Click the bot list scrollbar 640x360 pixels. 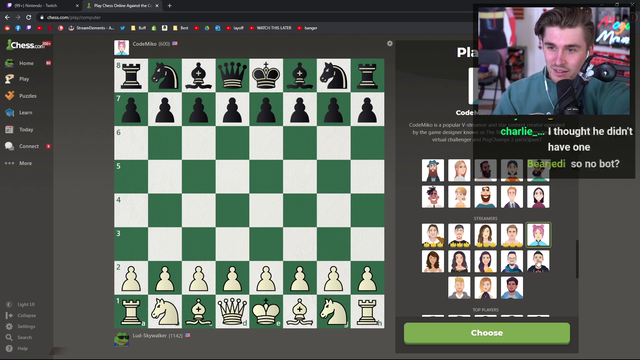click(577, 259)
